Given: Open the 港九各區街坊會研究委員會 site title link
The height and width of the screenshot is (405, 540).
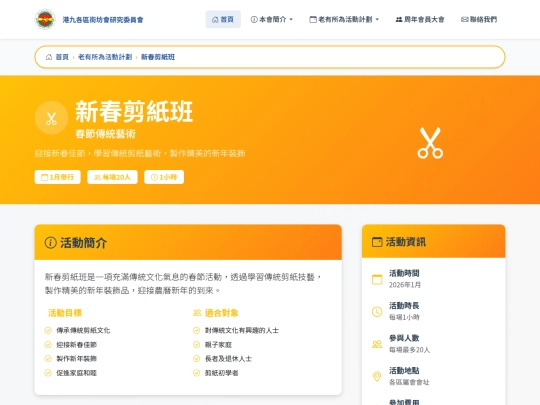Looking at the screenshot, I should pyautogui.click(x=103, y=20).
